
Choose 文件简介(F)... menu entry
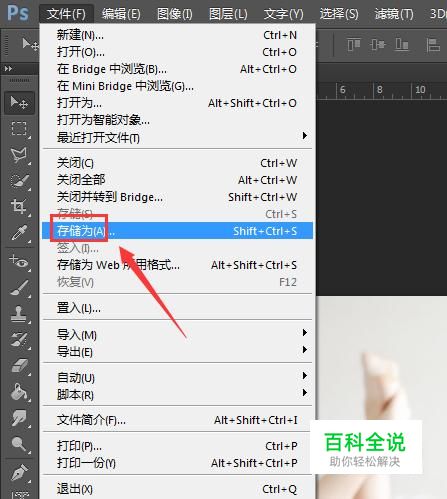point(177,420)
